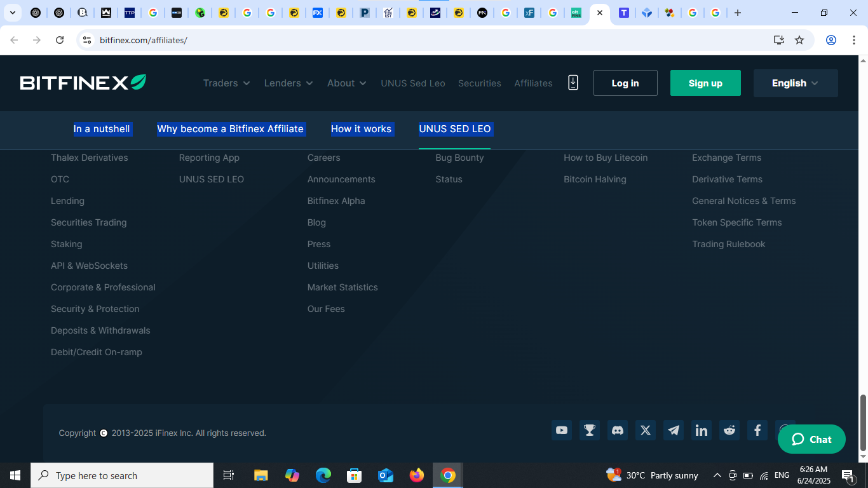Open the Securities Trading footer link

click(89, 222)
